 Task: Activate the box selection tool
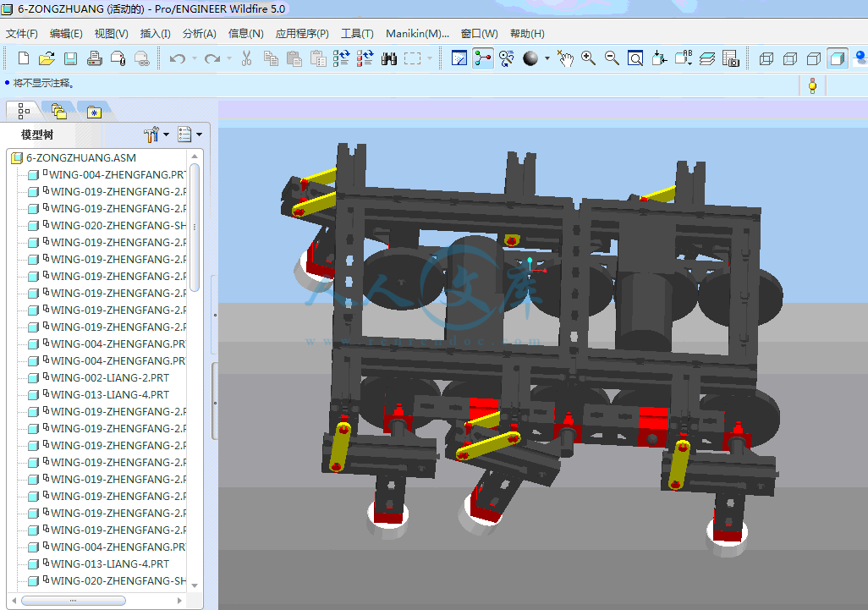412,58
